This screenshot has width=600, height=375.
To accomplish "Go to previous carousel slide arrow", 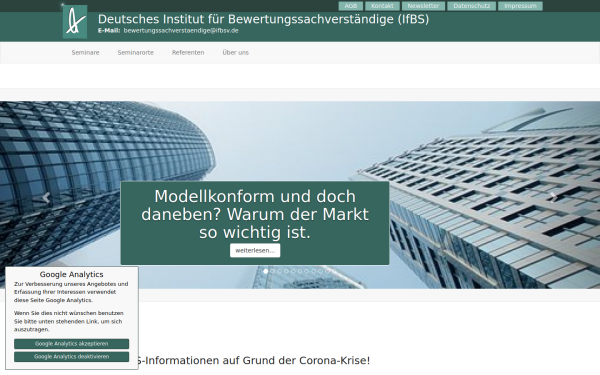I will [46, 197].
